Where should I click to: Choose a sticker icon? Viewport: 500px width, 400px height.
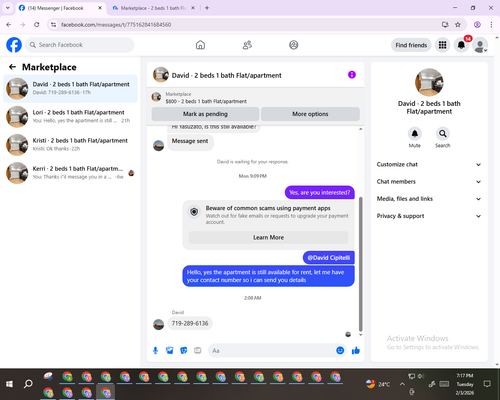tap(184, 350)
